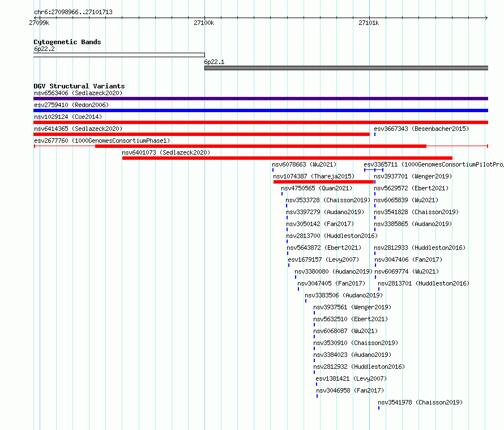Click the 27101k ruler tick label
504x430 pixels.
click(369, 23)
